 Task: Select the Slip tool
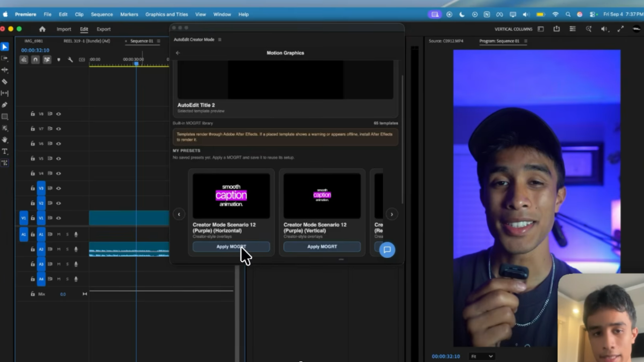(x=5, y=93)
